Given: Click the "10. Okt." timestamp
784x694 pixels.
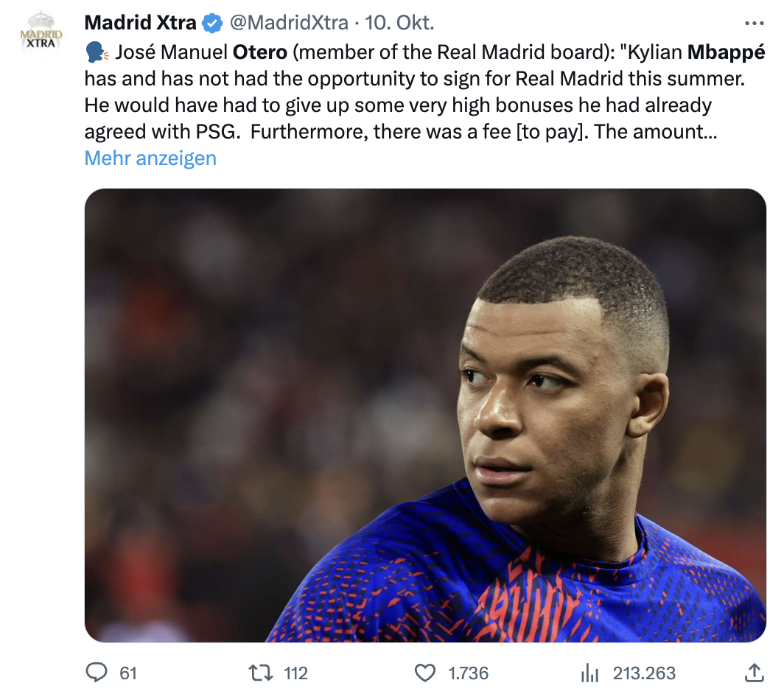Looking at the screenshot, I should [399, 24].
